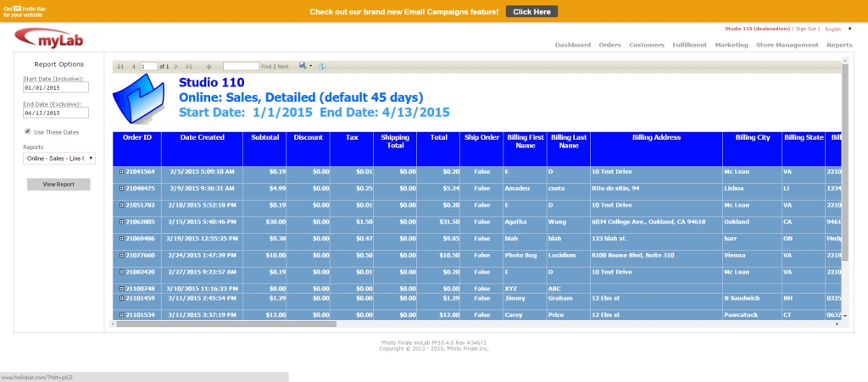
Task: Click Get Hello Bar for your website
Action: 23,12
